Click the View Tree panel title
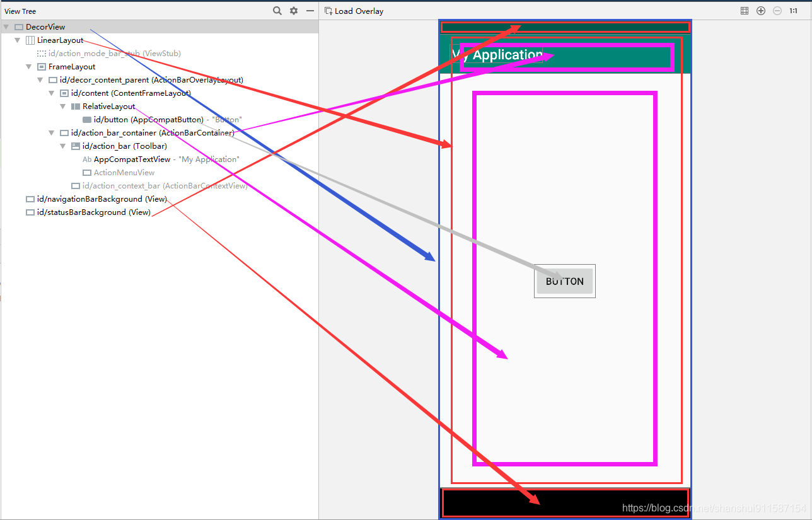 (x=20, y=11)
